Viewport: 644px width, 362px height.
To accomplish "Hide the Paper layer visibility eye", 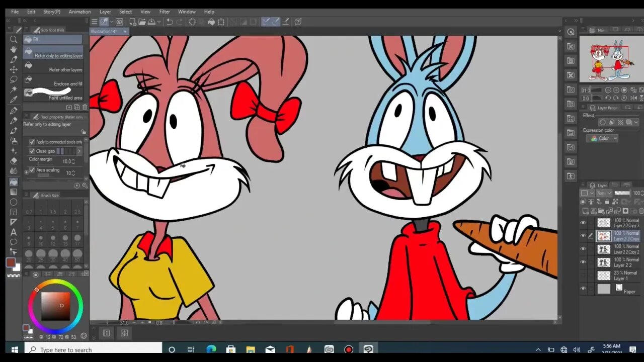I will tap(583, 289).
